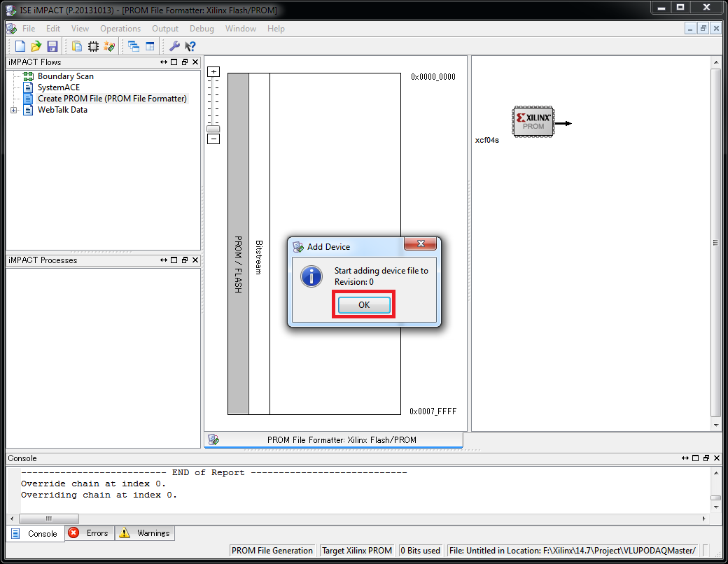Open the Help menu
728x564 pixels.
(x=276, y=29)
